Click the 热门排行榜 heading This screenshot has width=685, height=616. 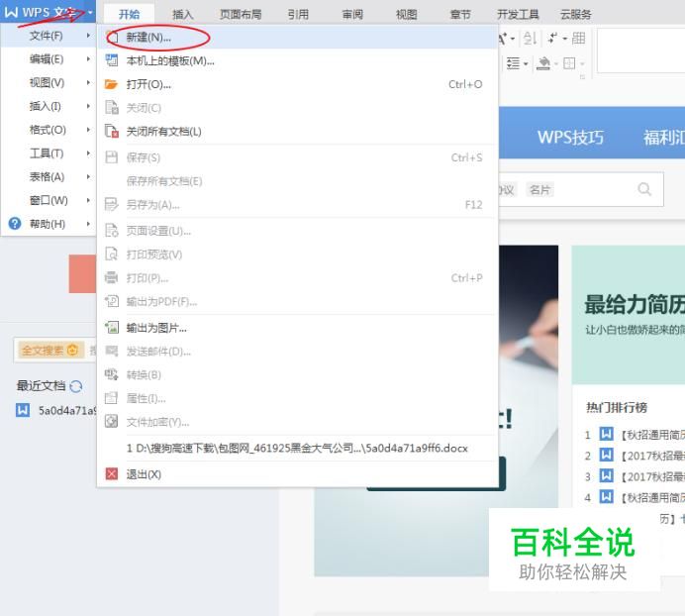coord(617,407)
